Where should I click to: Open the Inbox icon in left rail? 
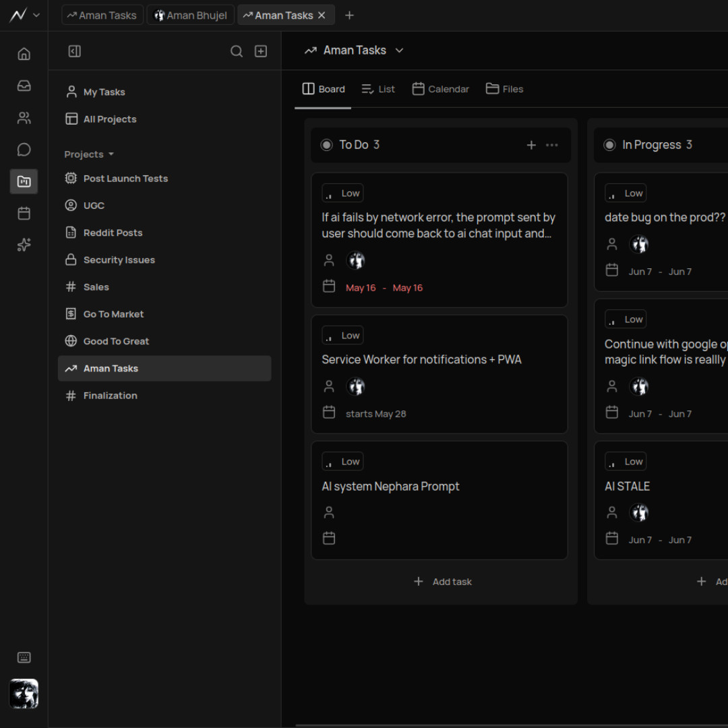(x=24, y=86)
